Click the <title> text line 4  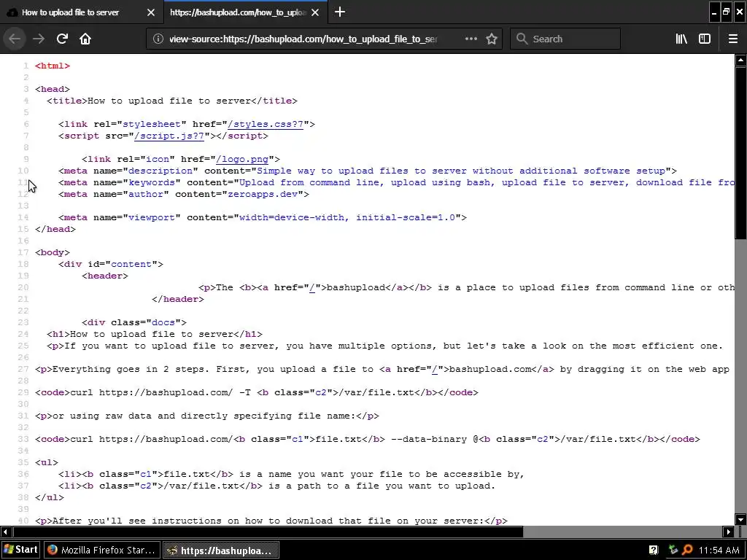click(x=172, y=101)
